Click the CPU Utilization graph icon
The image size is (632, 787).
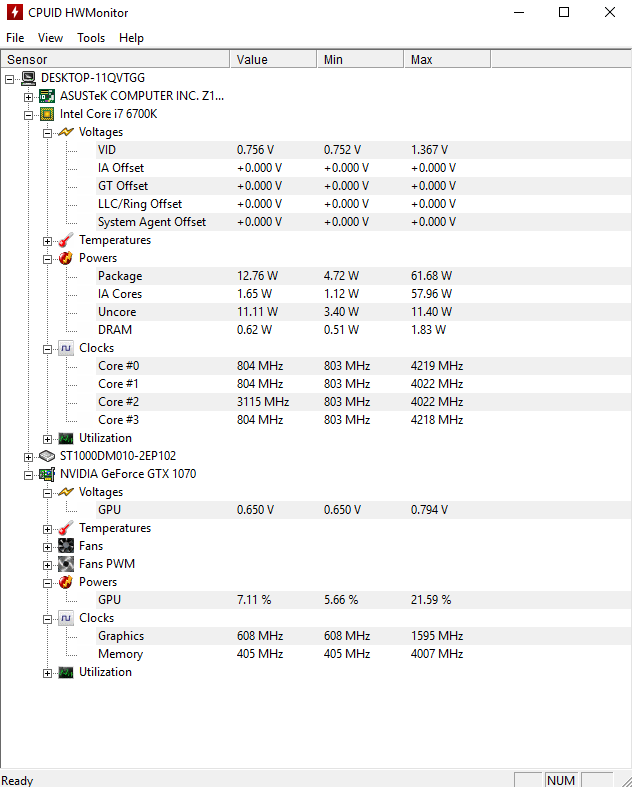tap(66, 438)
